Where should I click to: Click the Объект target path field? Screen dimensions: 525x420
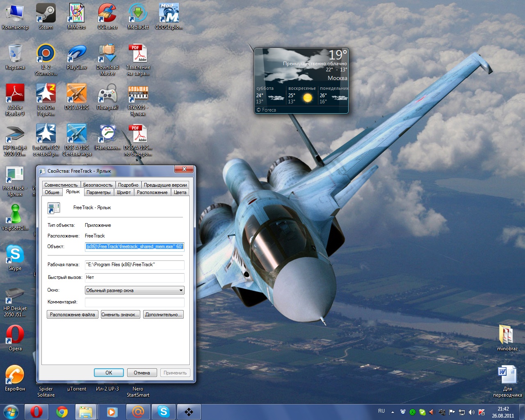[x=135, y=247]
